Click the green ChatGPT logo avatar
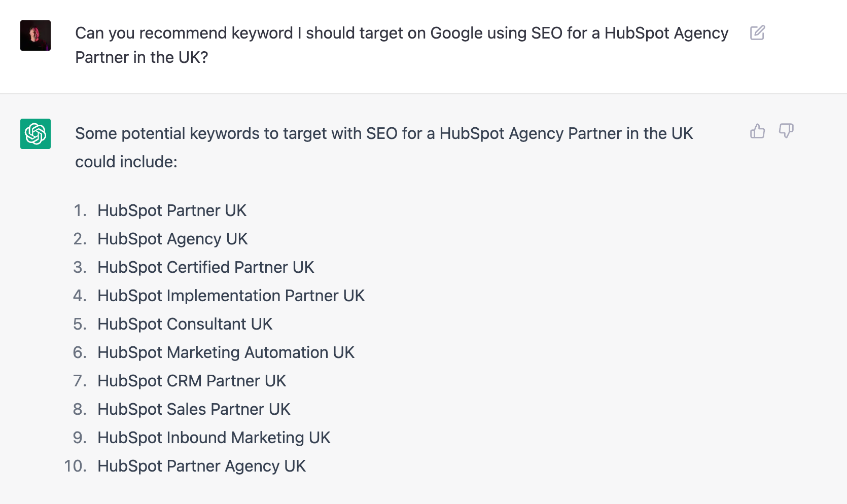Viewport: 847px width, 504px height. coord(36,134)
